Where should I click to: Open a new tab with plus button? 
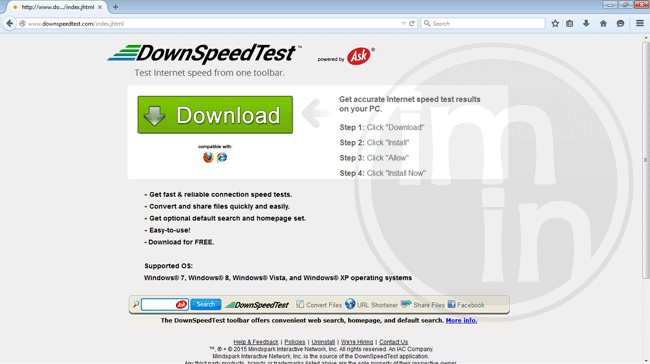pyautogui.click(x=115, y=7)
